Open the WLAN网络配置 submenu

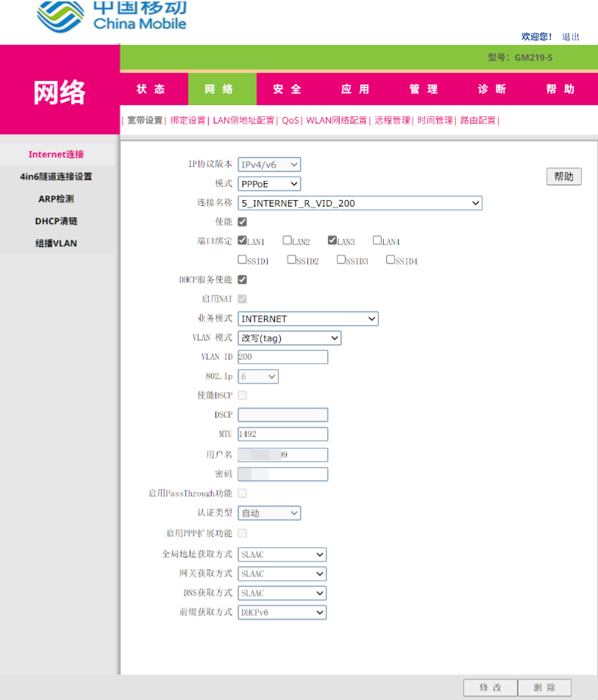336,121
